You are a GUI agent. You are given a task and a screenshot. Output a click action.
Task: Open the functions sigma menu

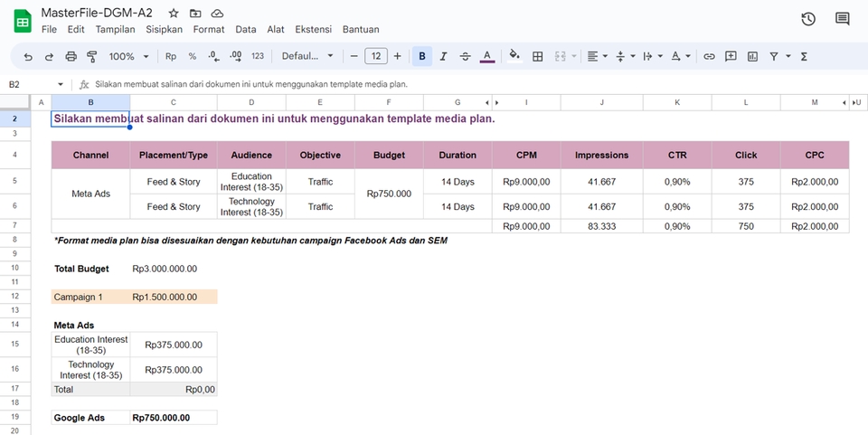804,56
